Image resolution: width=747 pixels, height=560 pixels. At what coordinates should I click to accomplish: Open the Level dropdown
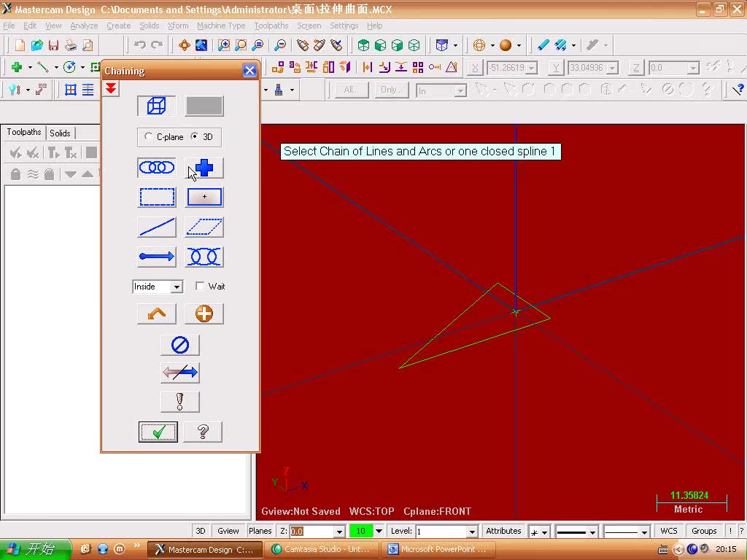pyautogui.click(x=472, y=532)
